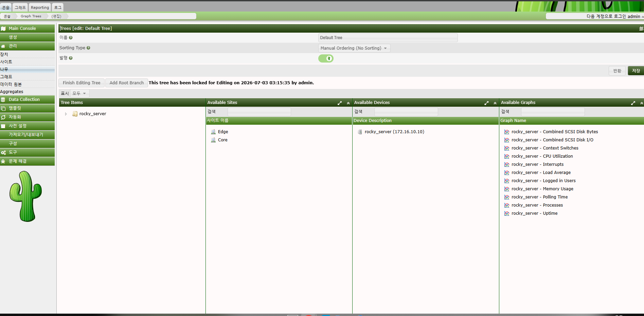Maximize the Available Sites panel with its arrows icon
This screenshot has width=644, height=316.
[340, 103]
